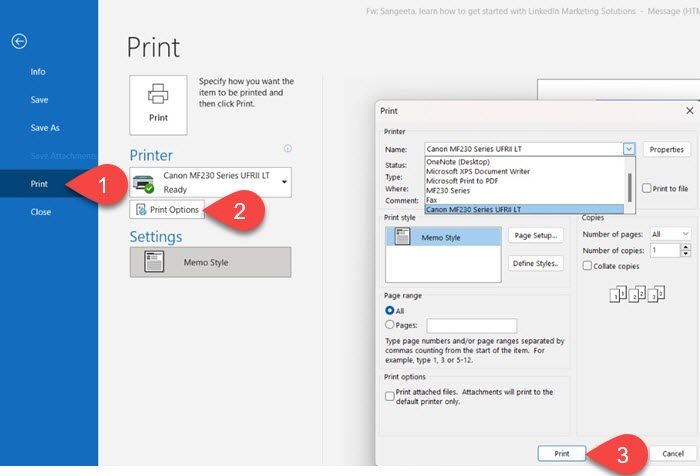
Task: Choose Close in the sidebar
Action: 41,212
